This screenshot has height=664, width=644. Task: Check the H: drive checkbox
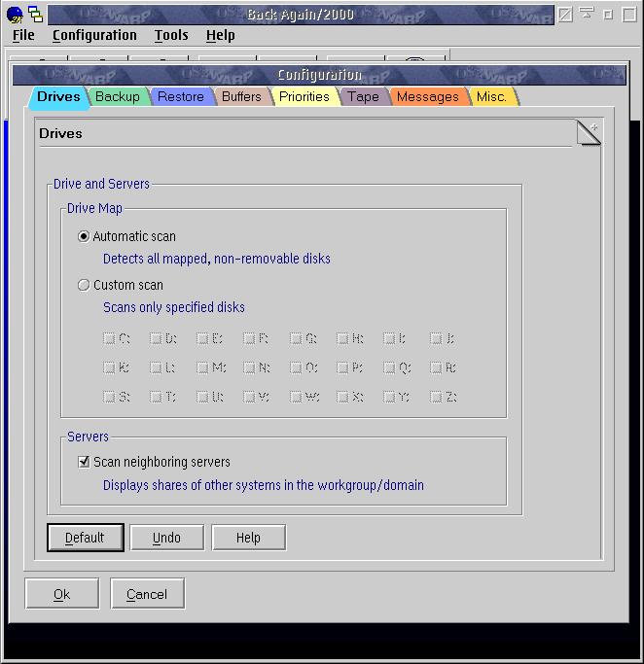[342, 338]
